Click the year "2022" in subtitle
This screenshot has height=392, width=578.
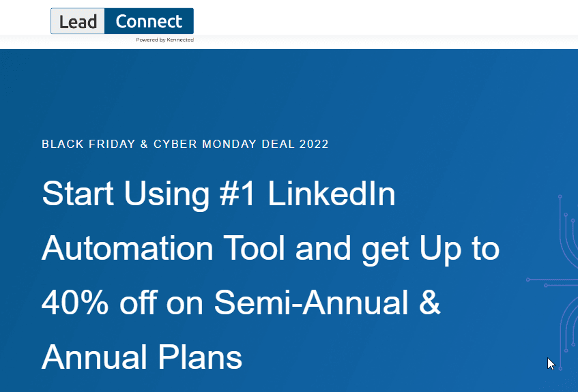[314, 144]
